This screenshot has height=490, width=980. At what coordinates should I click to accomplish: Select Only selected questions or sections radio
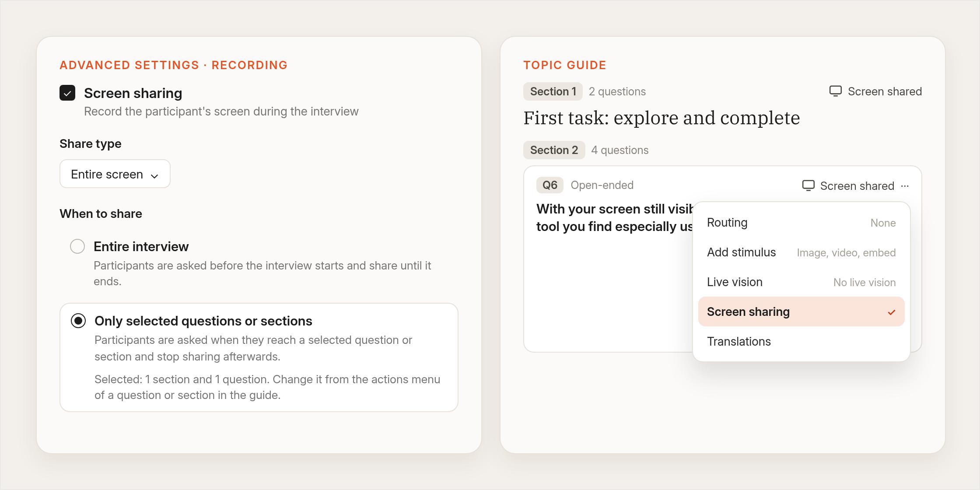(78, 321)
